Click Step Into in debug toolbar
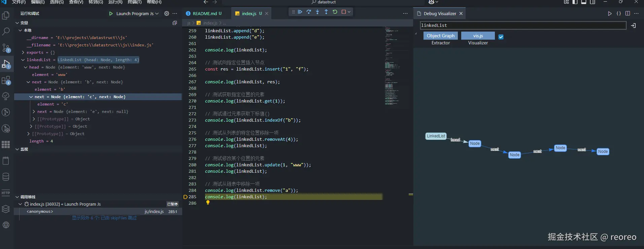 click(x=317, y=12)
